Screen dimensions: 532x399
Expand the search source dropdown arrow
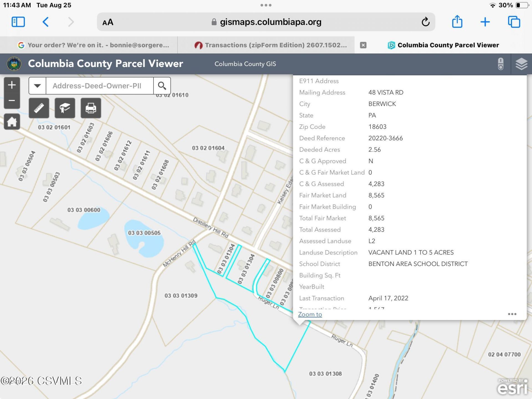pyautogui.click(x=37, y=86)
